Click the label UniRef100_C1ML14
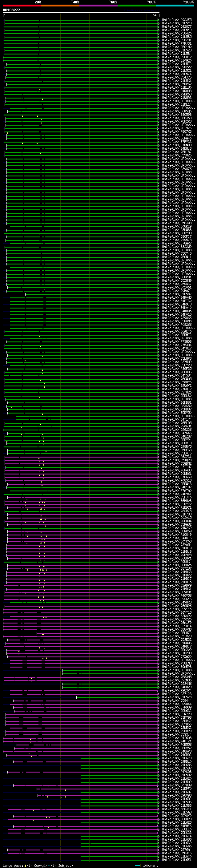 point(177,104)
